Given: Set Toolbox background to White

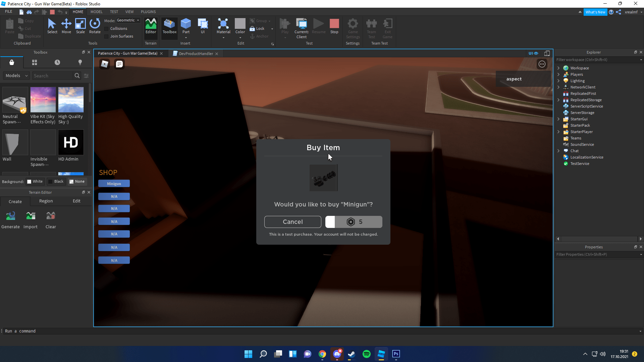Looking at the screenshot, I should point(35,181).
